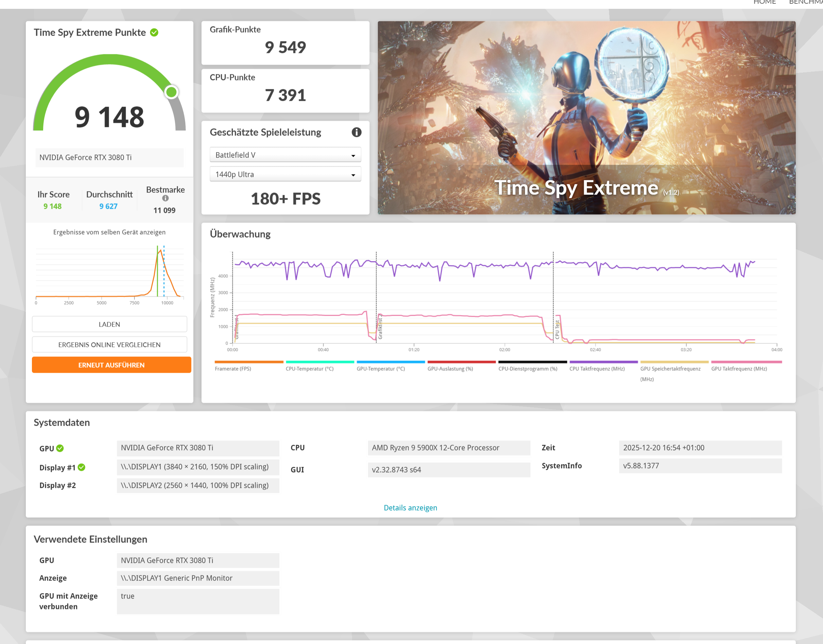The image size is (823, 644).
Task: Toggle CPU-Temperatur series in the chart legend
Action: pyautogui.click(x=310, y=369)
